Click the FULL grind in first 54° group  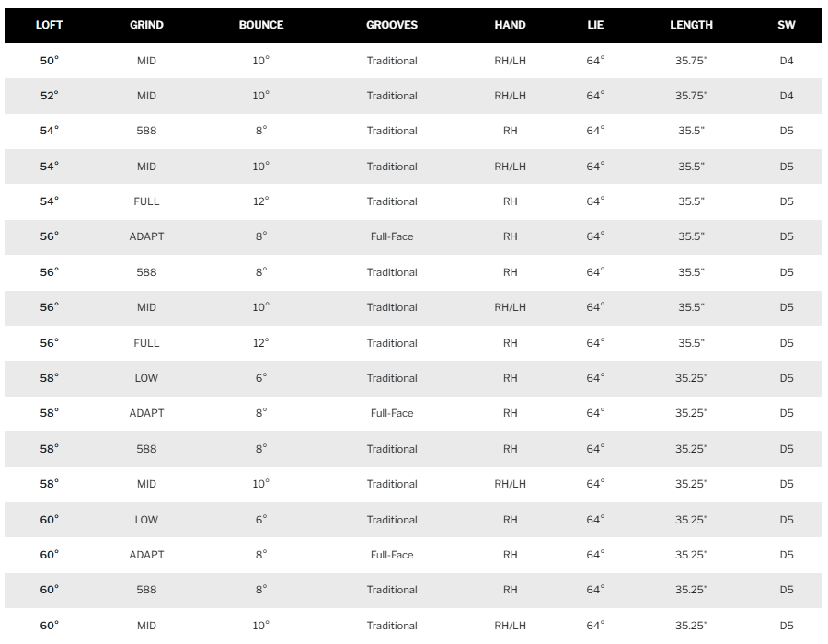pos(146,201)
